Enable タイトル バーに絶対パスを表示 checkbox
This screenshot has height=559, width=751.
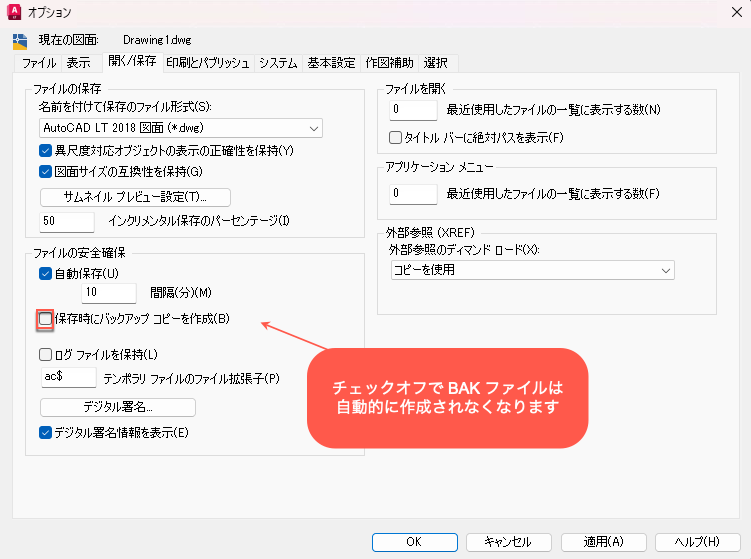[x=395, y=137]
